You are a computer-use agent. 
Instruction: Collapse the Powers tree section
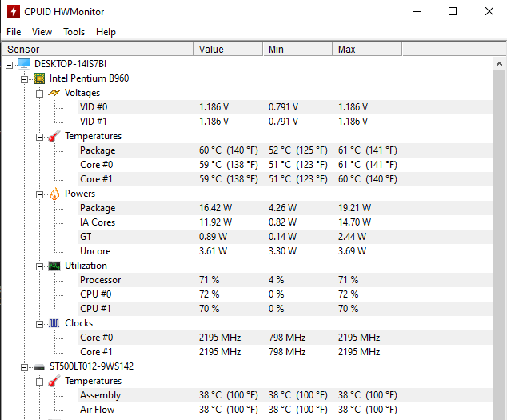[x=39, y=194]
